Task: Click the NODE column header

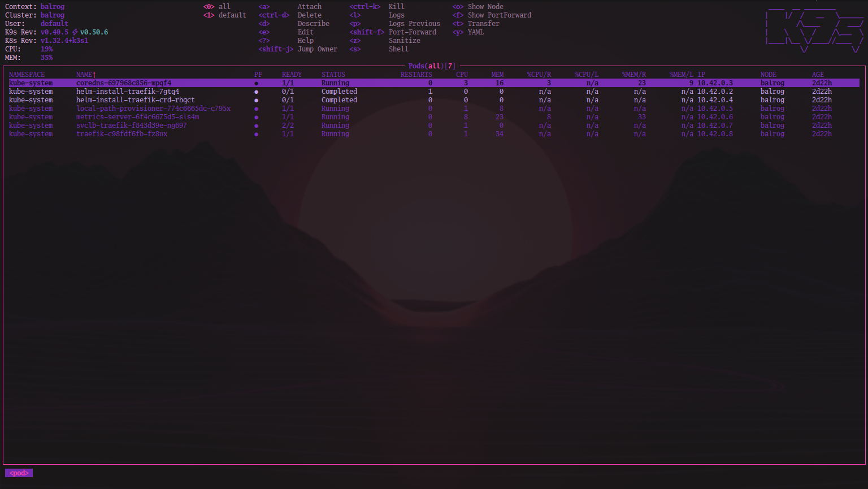Action: (769, 75)
